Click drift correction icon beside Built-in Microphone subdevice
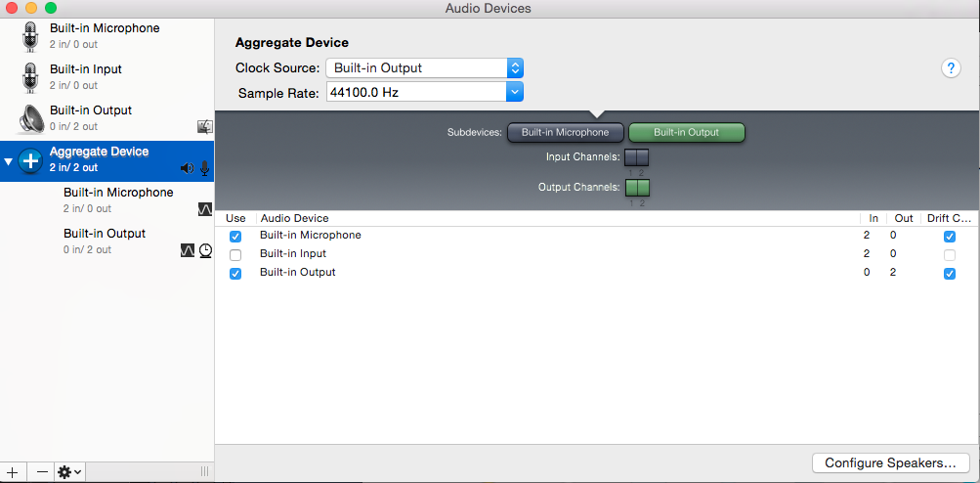 click(x=205, y=209)
